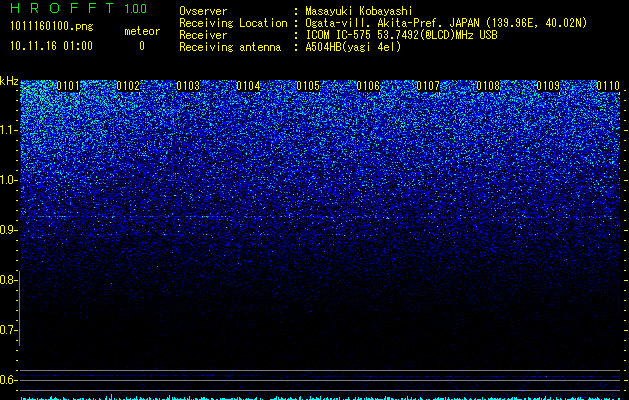Click the 1.0 kHz axis label
The image size is (629, 400).
pos(7,180)
